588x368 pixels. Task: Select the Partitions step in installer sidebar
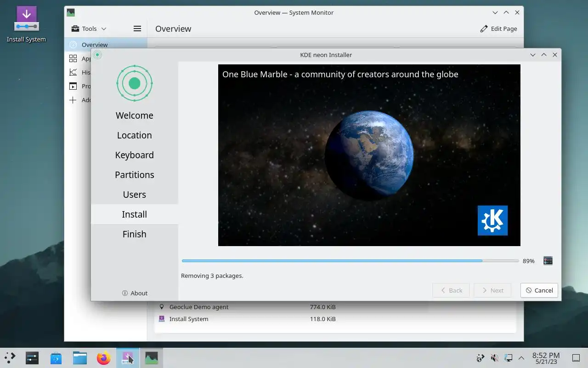pos(135,175)
